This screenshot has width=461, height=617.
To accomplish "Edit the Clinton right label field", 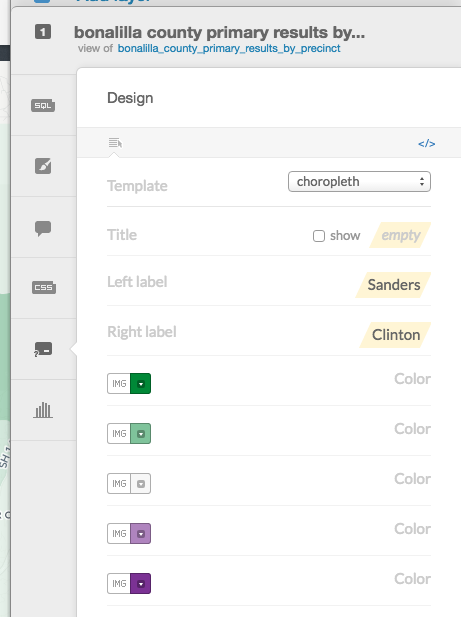I will tap(395, 335).
